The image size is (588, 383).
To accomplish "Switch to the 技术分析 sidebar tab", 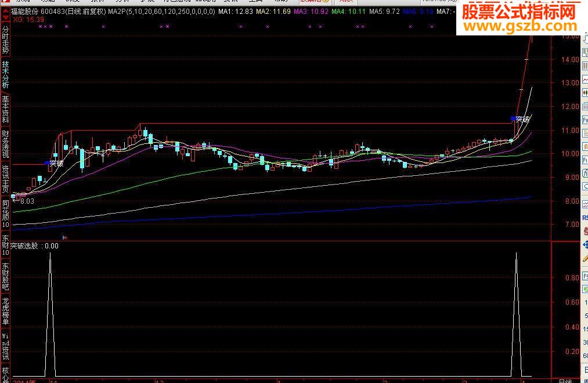I will coord(5,75).
